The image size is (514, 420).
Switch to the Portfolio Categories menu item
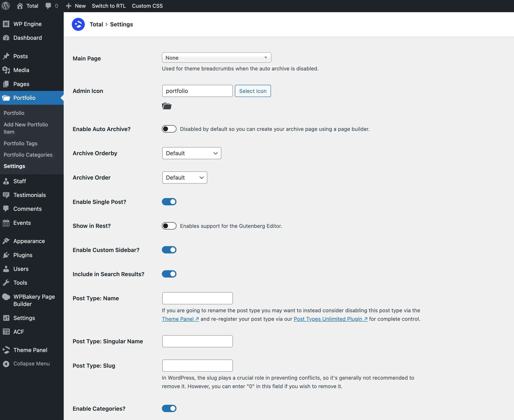point(28,155)
